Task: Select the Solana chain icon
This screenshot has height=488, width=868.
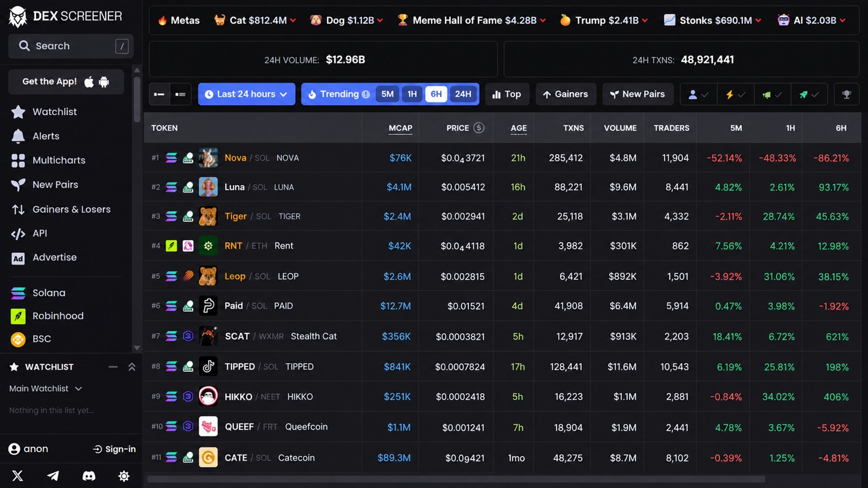Action: 18,293
